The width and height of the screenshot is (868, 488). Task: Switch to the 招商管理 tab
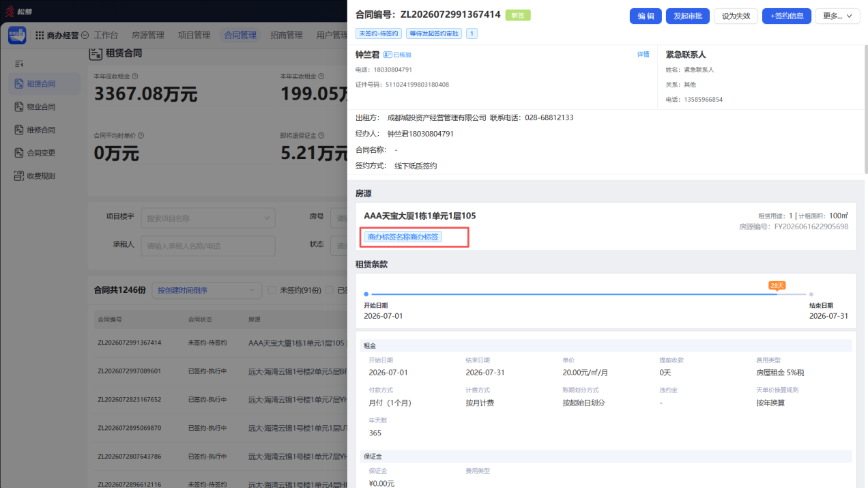[x=287, y=35]
